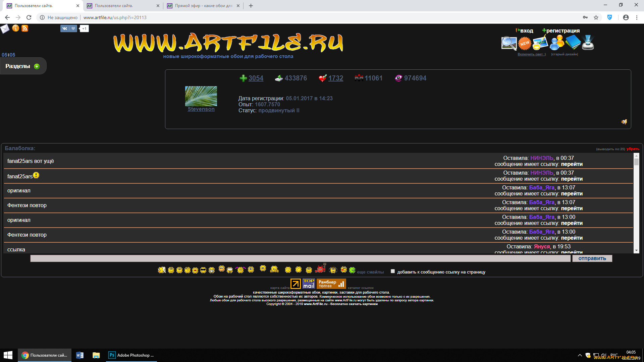Click the orange info icon

click(x=15, y=28)
